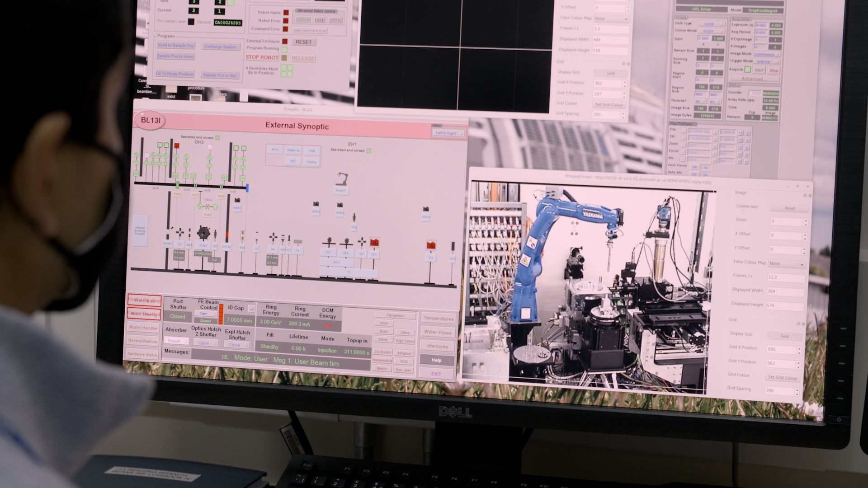This screenshot has width=868, height=488.
Task: Click the green Acquire status indicator
Action: coord(748,70)
